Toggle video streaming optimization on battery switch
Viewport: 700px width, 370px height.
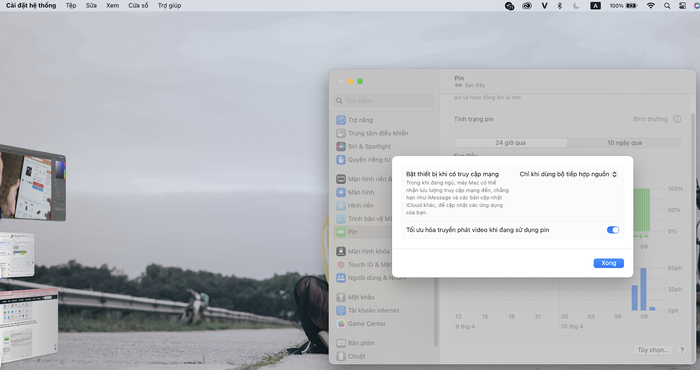pyautogui.click(x=613, y=230)
